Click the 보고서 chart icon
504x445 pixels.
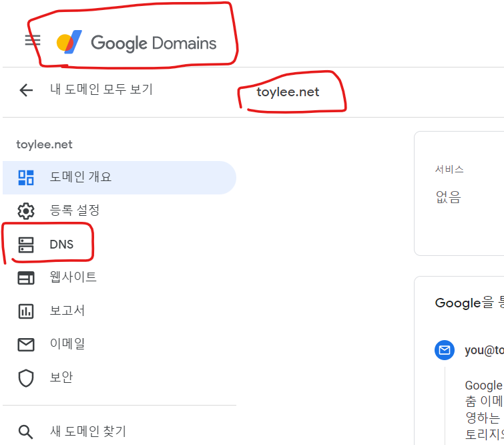pyautogui.click(x=26, y=311)
